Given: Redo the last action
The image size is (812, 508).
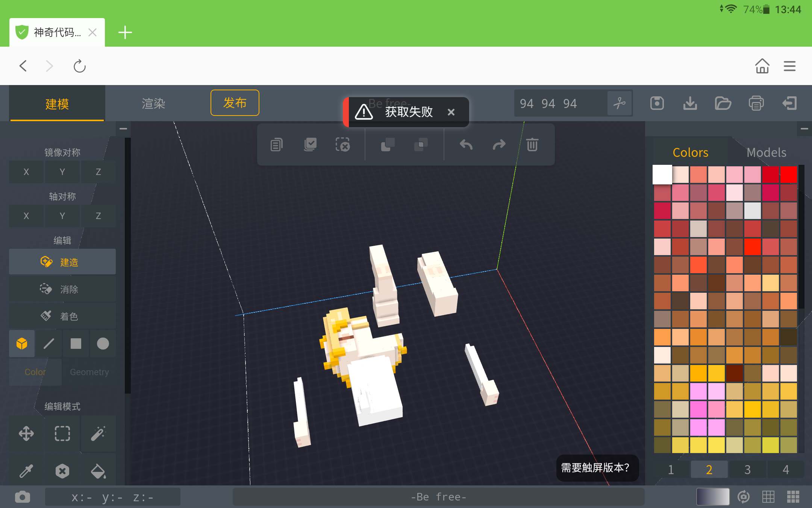Looking at the screenshot, I should (x=499, y=144).
